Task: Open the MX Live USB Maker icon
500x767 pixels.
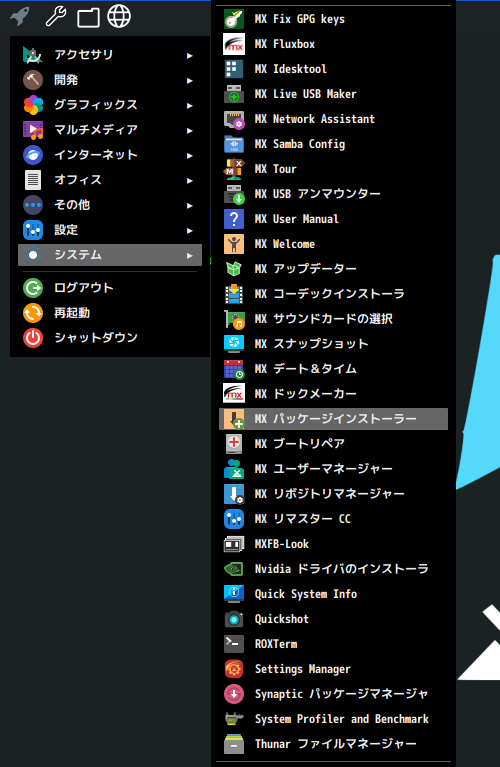Action: tap(234, 94)
